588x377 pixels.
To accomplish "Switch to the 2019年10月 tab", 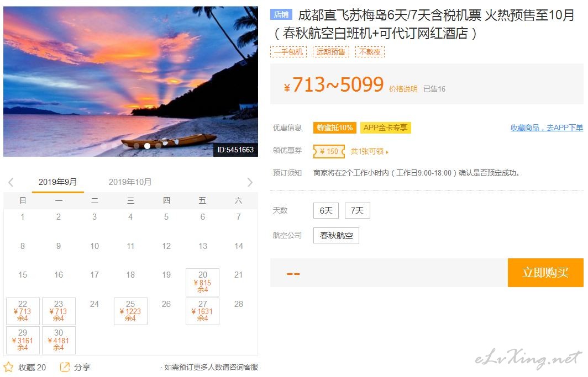I will click(x=130, y=182).
